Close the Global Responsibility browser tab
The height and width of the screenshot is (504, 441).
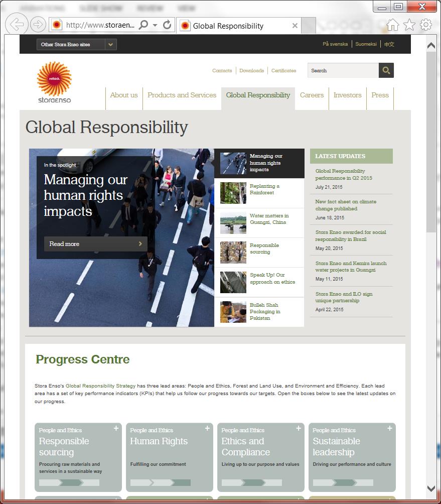[295, 26]
